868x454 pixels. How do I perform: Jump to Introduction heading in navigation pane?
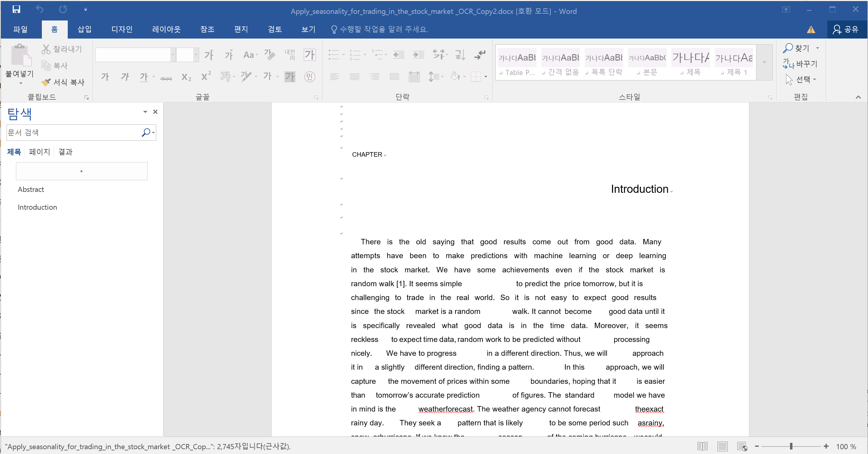click(37, 207)
